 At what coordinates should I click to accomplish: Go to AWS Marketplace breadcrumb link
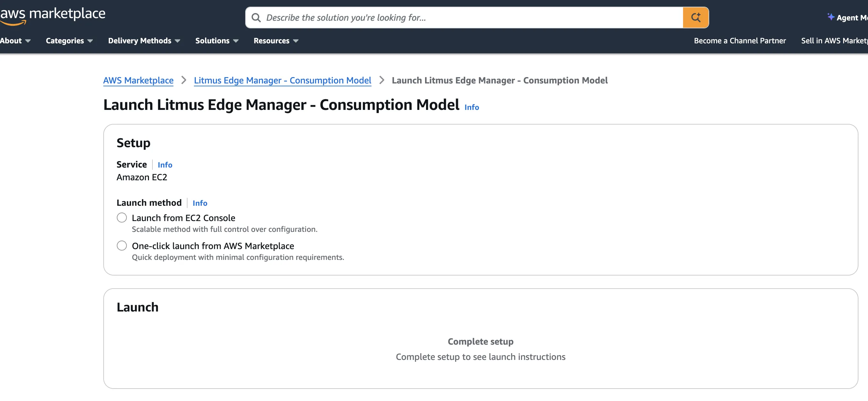click(138, 80)
